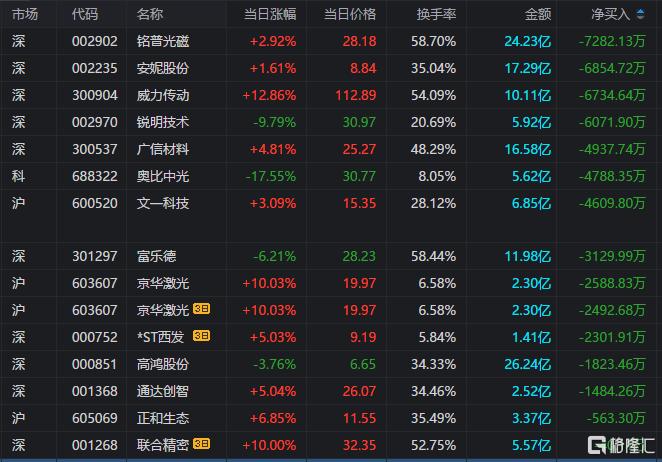The image size is (662, 462).
Task: Click stock code 000851 高鸿股份
Action: (x=95, y=364)
